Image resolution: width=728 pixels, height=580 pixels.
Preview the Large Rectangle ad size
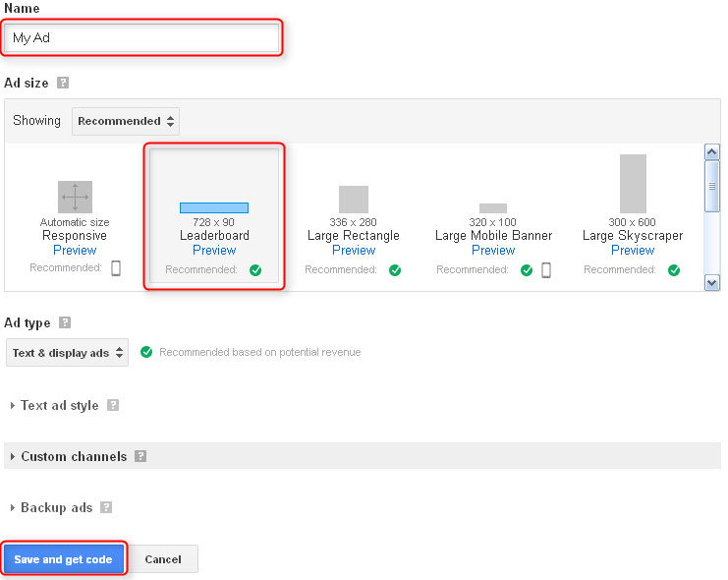[354, 250]
